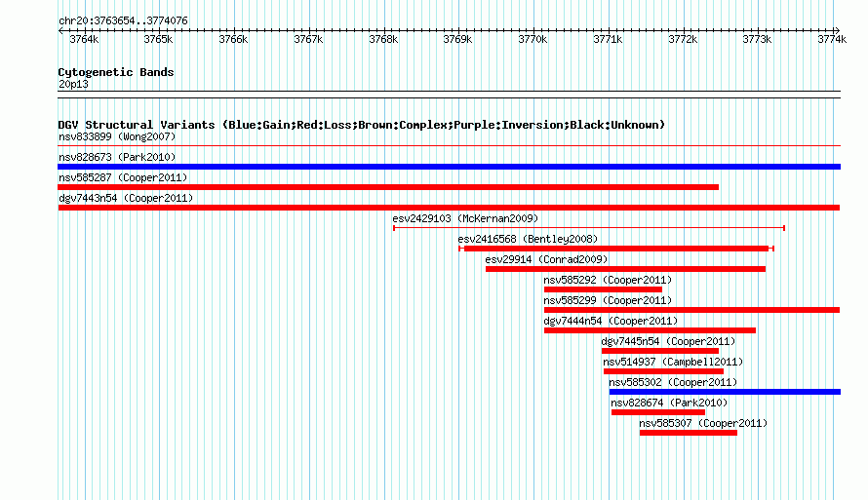This screenshot has width=868, height=500.
Task: Click the 3769k ruler tick label
Action: (457, 39)
